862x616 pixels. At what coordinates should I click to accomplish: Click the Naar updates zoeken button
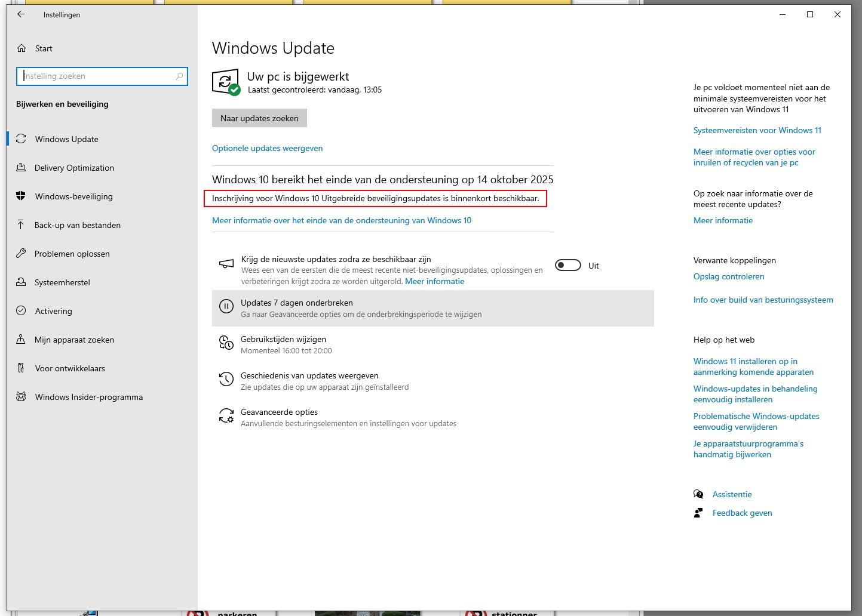259,118
